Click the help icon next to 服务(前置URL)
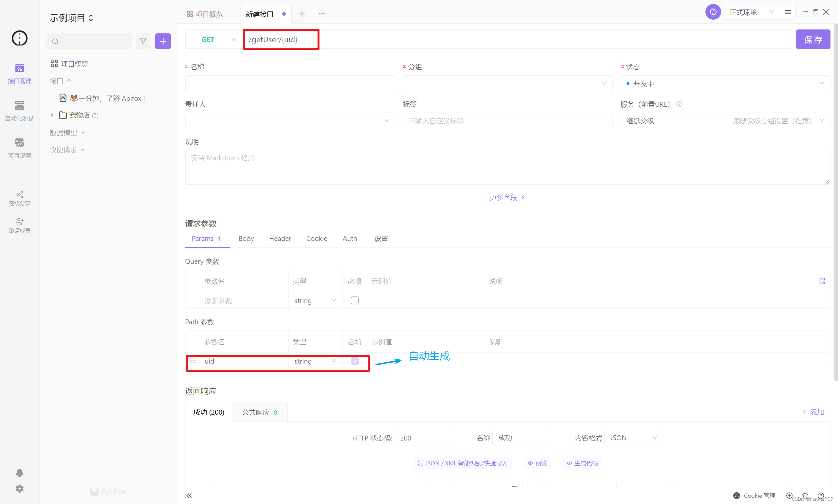 tap(679, 104)
